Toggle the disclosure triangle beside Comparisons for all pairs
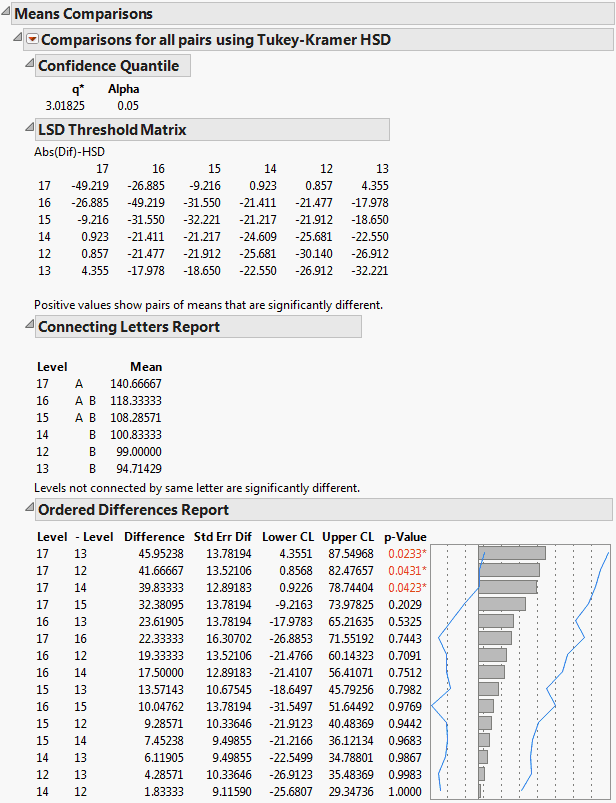 click(19, 39)
